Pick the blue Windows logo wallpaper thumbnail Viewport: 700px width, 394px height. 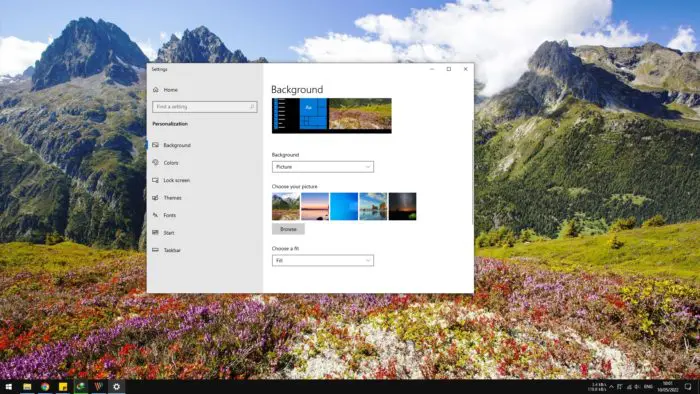tap(344, 207)
